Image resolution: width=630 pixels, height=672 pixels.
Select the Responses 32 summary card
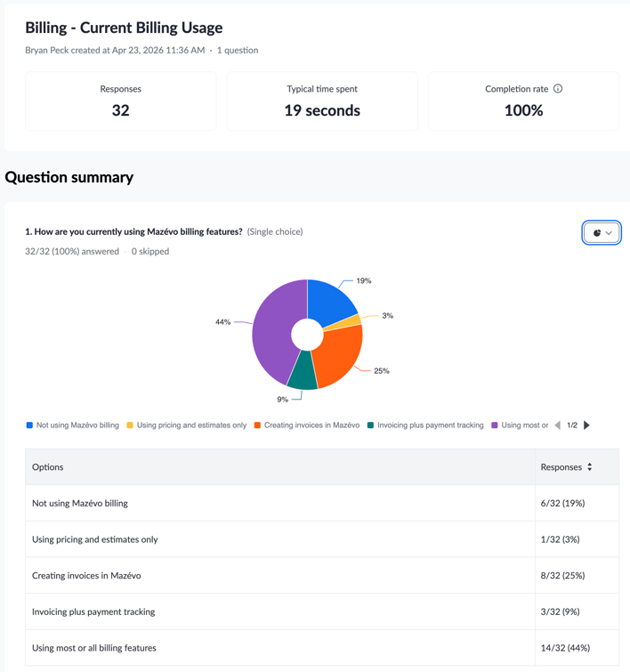(120, 101)
